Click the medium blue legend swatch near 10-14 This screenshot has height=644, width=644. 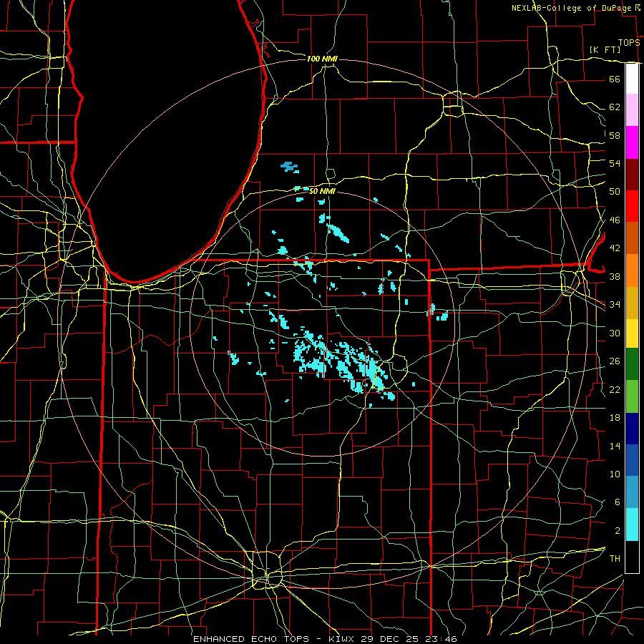pos(632,460)
